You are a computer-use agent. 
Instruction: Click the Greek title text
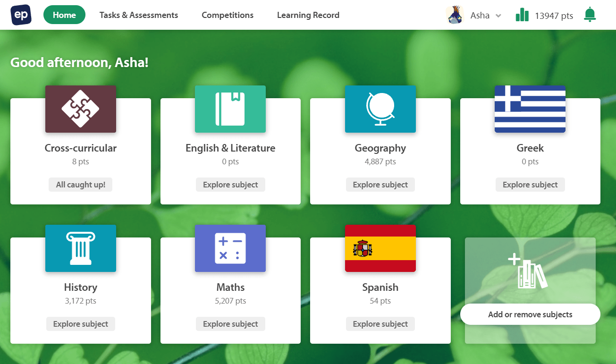[530, 148]
